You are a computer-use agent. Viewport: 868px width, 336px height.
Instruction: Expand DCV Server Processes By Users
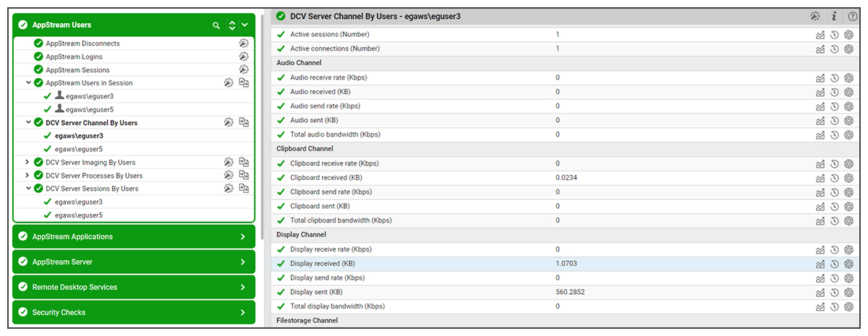[28, 176]
